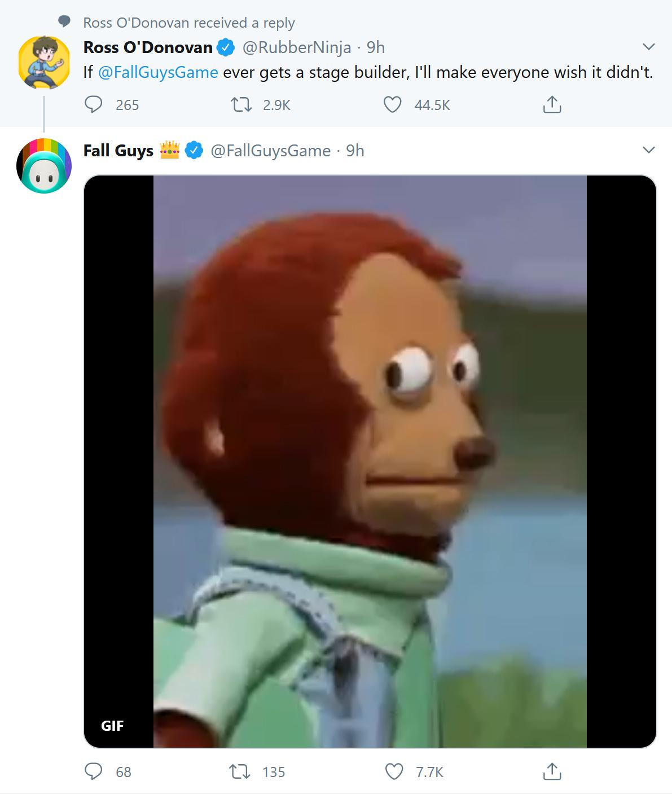Open Fall Guys reply via 9h timestamp

(x=355, y=151)
